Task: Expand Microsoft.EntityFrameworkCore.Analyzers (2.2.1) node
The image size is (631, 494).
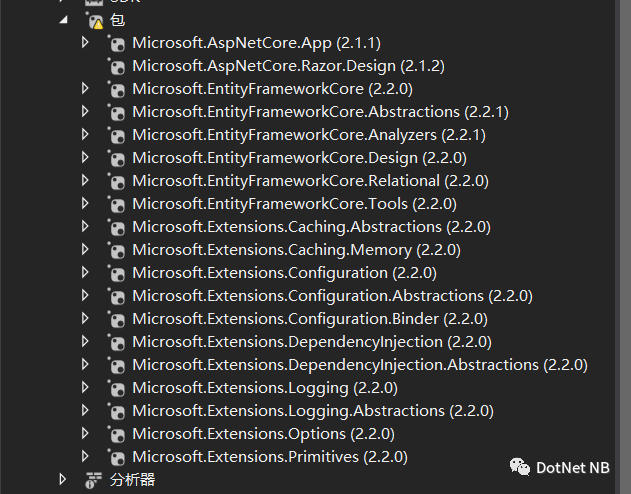Action: (85, 134)
